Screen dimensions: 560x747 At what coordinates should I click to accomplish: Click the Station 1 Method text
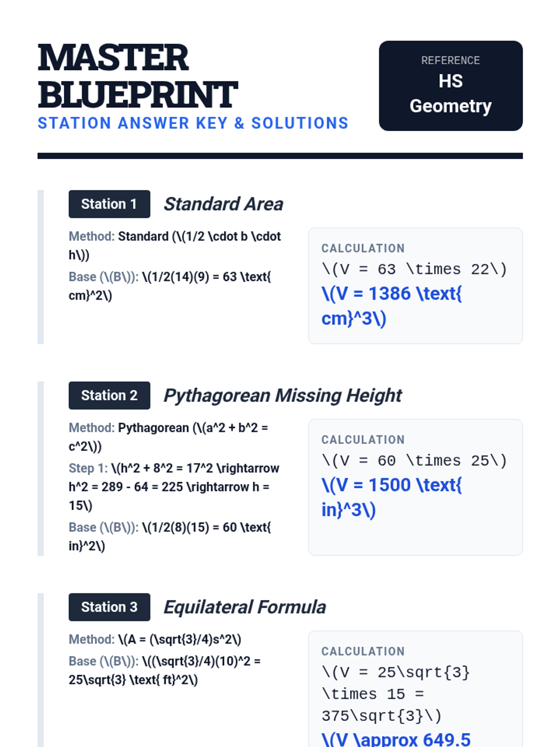(x=175, y=246)
